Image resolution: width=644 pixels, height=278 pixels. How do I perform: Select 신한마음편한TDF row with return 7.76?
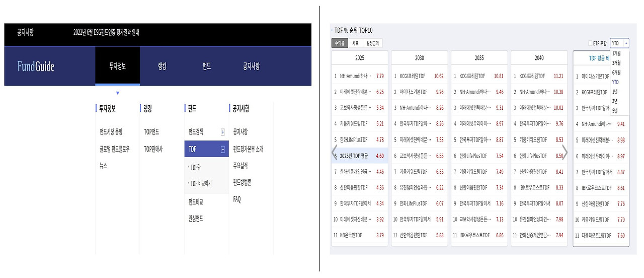click(x=601, y=203)
